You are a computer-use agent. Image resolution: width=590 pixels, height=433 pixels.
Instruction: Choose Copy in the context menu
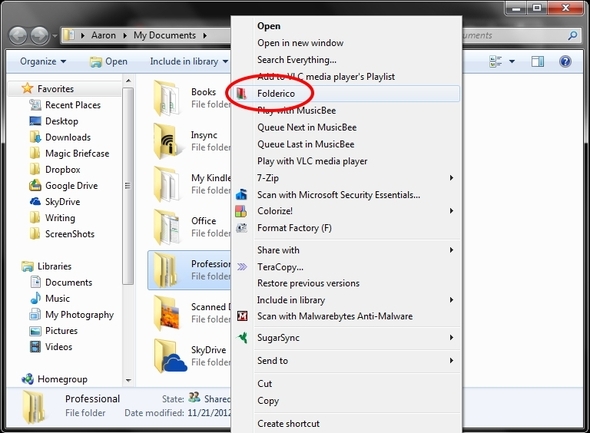point(268,401)
